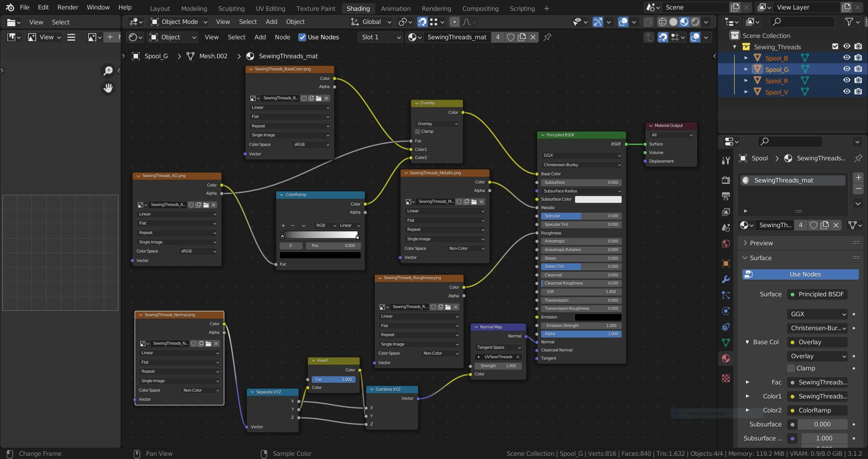This screenshot has height=459, width=868.
Task: Switch to the Texture Paint workspace tab
Action: 316,8
